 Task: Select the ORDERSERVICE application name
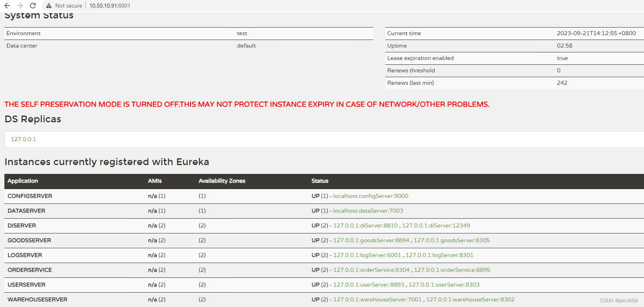tap(30, 270)
